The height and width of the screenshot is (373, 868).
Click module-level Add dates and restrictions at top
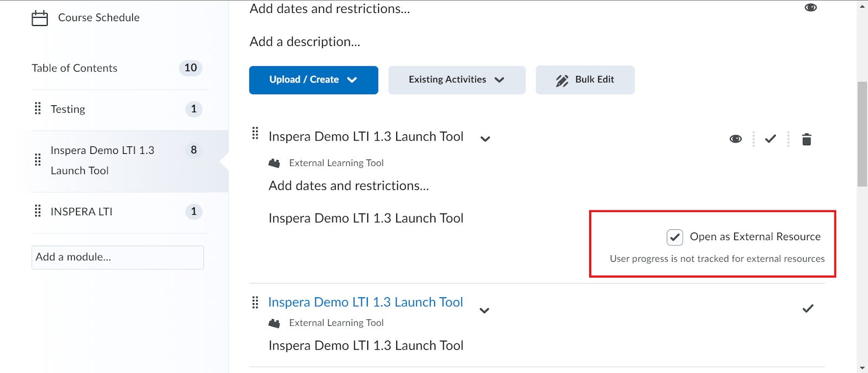(330, 9)
